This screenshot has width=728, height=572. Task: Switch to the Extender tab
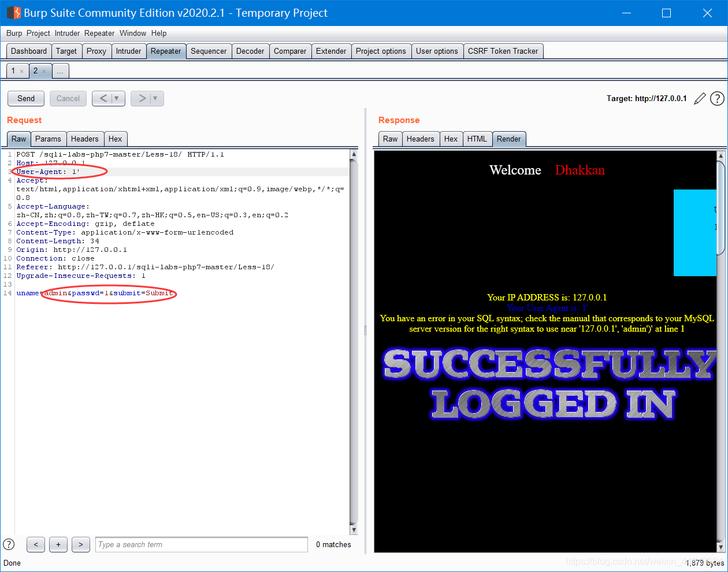point(331,51)
